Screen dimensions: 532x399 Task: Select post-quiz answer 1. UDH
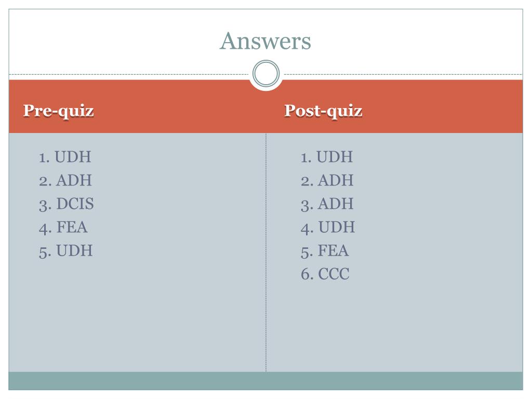coord(327,157)
